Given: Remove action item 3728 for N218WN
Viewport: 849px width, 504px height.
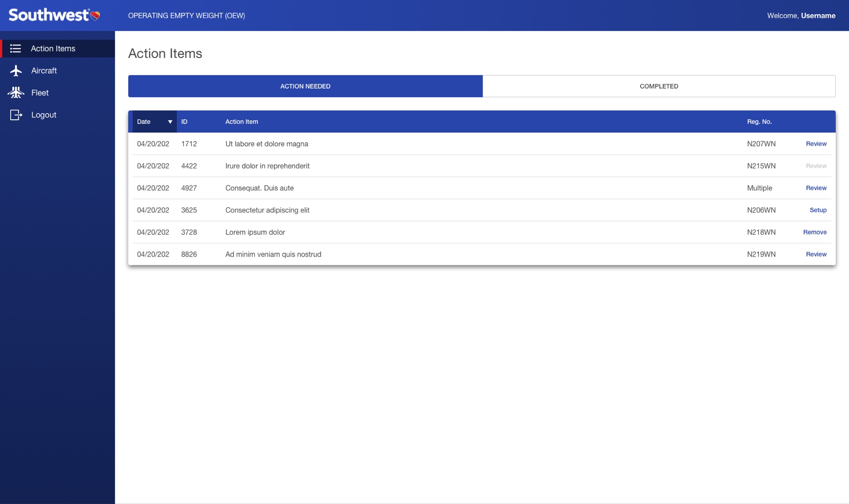Looking at the screenshot, I should 815,232.
